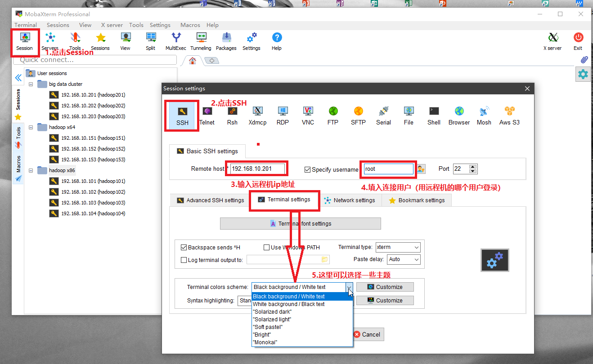This screenshot has width=593, height=364.
Task: Select the File session type
Action: pos(409,116)
